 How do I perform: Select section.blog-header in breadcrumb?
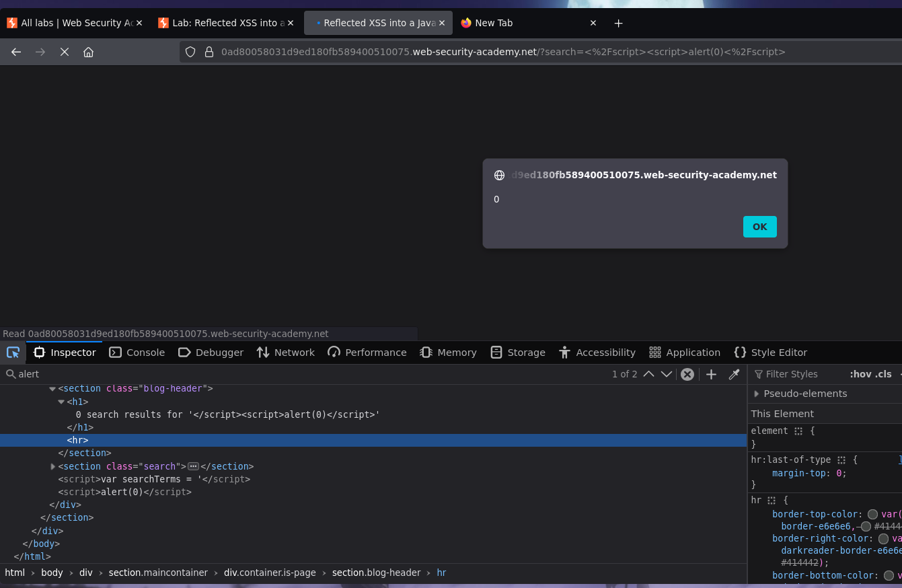click(x=376, y=573)
